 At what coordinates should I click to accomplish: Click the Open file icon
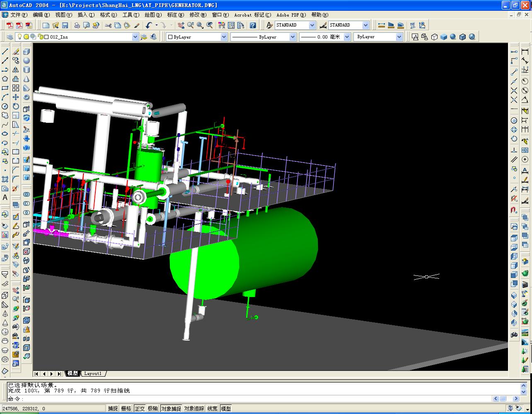(x=56, y=25)
